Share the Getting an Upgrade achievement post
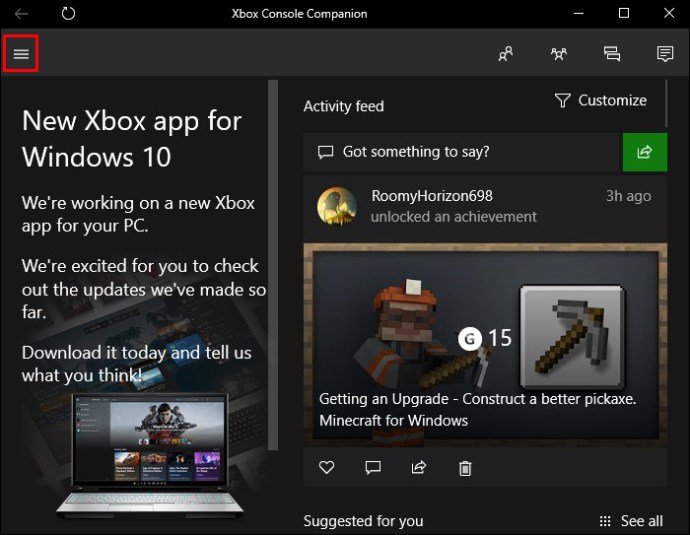 coord(418,467)
